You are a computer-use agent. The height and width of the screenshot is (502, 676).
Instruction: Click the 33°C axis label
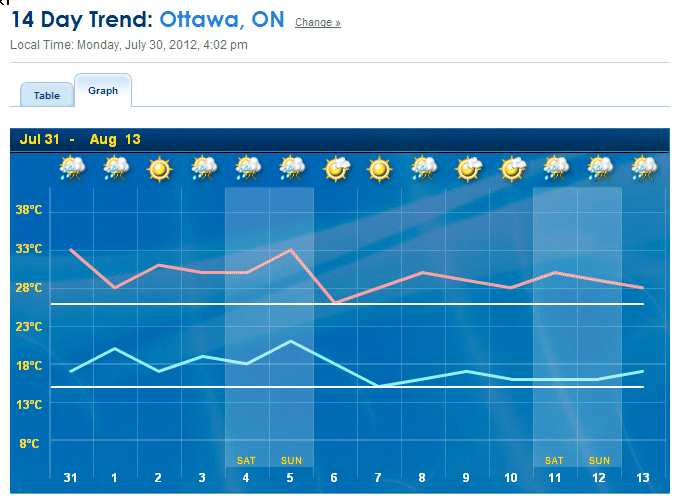[x=29, y=249]
